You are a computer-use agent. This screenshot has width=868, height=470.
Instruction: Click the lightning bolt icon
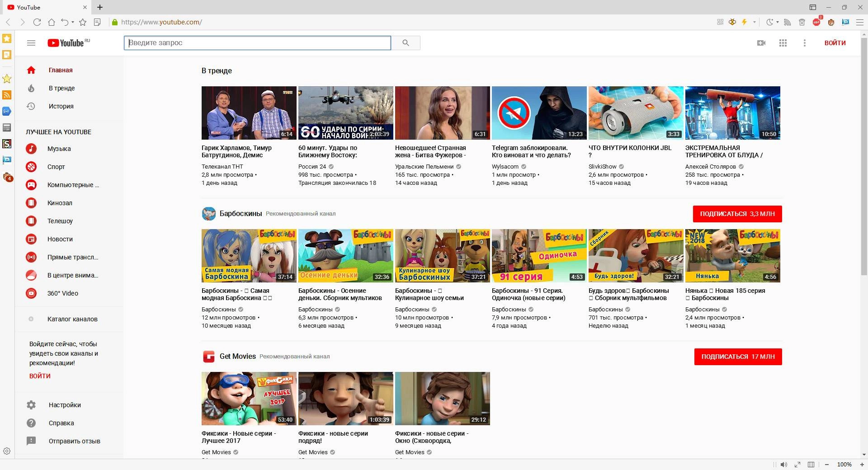pyautogui.click(x=744, y=22)
